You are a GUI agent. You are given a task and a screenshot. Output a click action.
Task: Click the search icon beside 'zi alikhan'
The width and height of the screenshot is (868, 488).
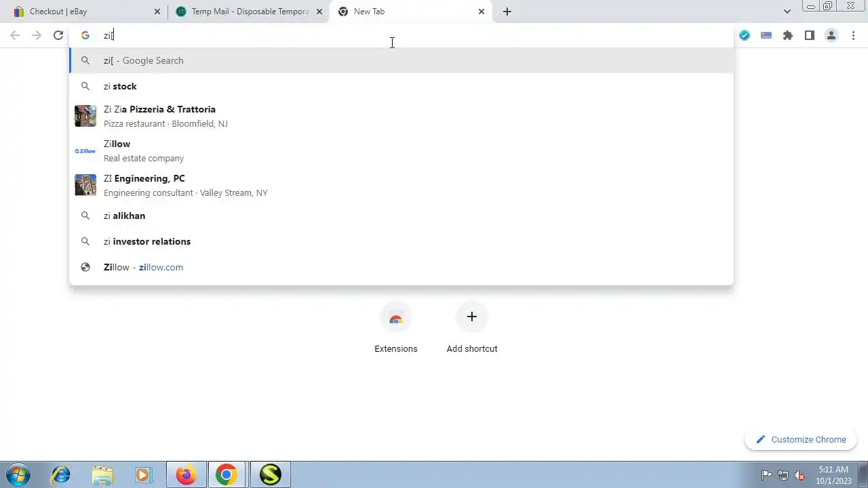(85, 216)
